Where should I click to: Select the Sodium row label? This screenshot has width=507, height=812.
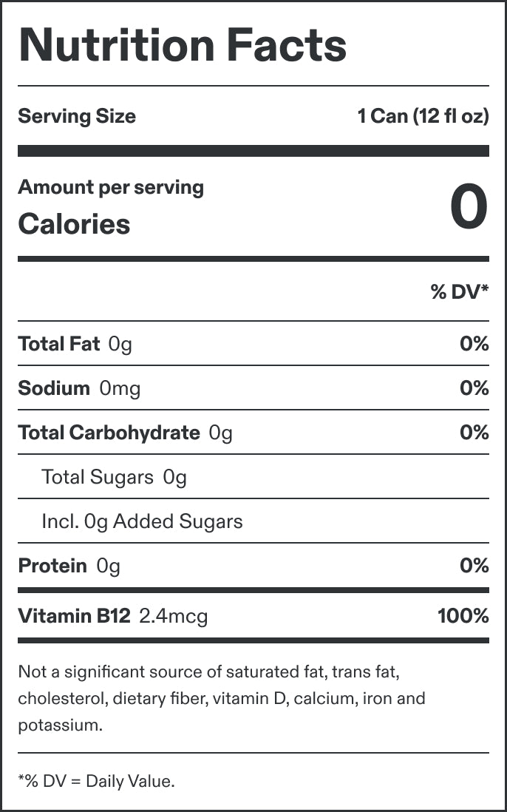(x=54, y=388)
